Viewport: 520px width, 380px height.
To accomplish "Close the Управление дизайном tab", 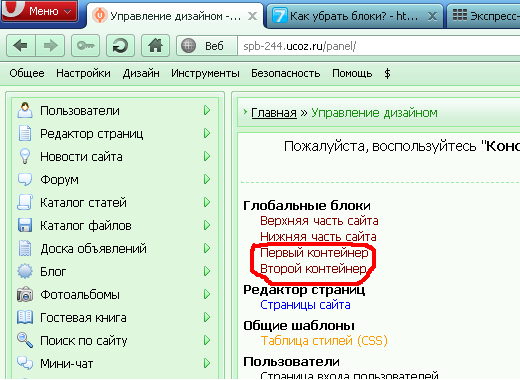I will 253,16.
